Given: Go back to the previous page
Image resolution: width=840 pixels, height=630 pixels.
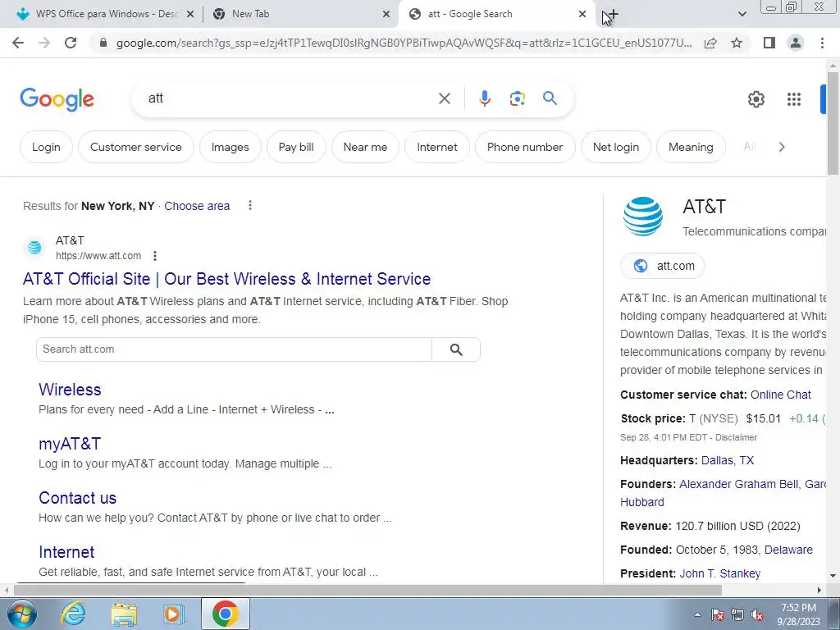Looking at the screenshot, I should pyautogui.click(x=18, y=43).
